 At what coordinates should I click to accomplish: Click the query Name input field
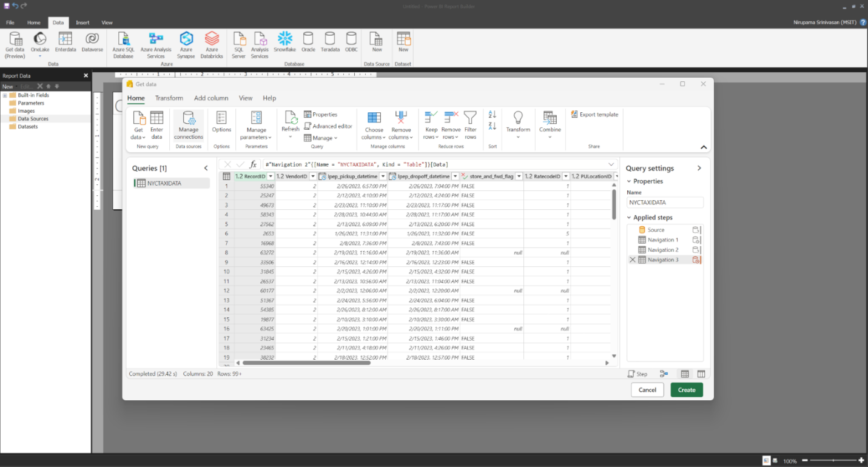click(665, 203)
